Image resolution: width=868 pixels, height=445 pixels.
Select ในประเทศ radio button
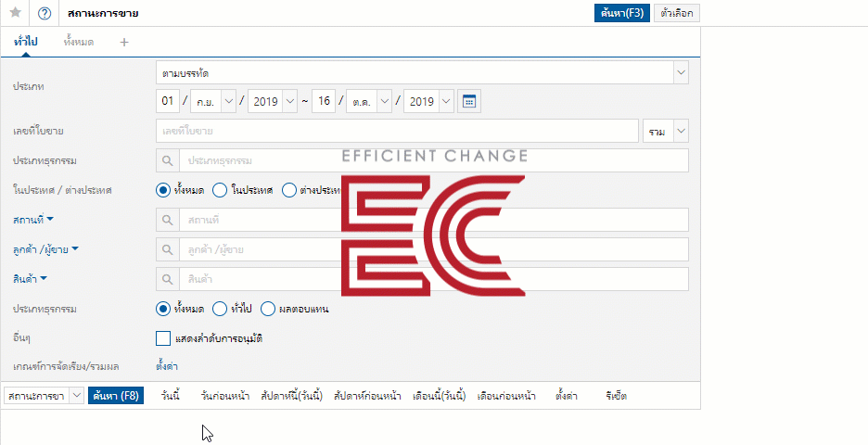(x=220, y=190)
